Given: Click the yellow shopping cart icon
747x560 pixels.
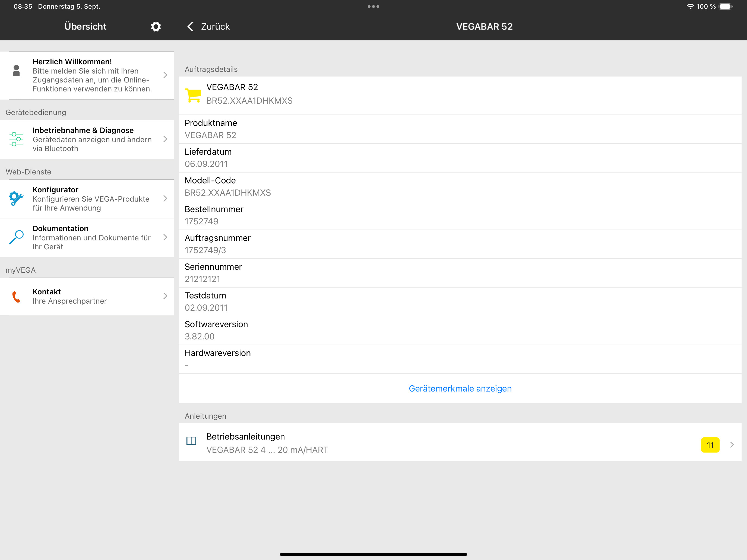Looking at the screenshot, I should coord(193,95).
